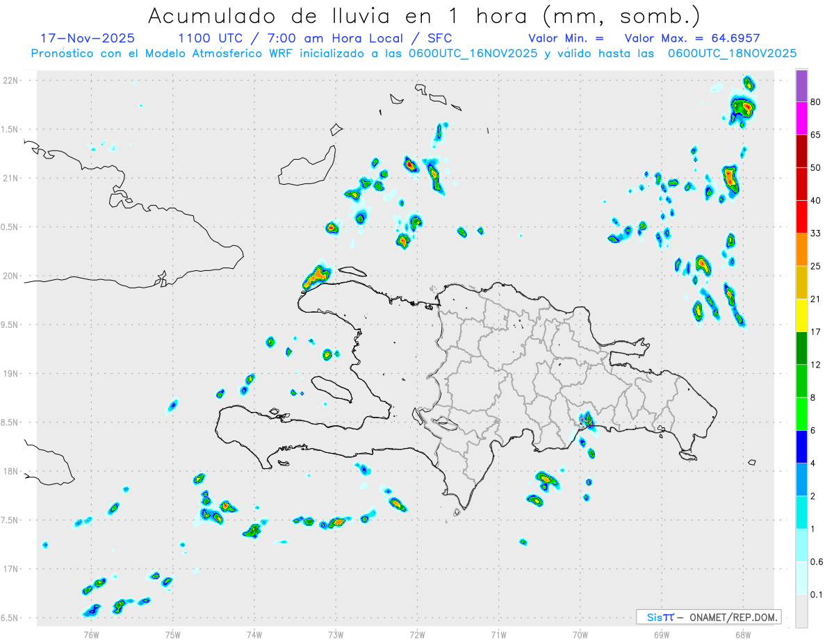The image size is (834, 644).
Task: Click the legend tick value '33'
Action: [x=816, y=233]
